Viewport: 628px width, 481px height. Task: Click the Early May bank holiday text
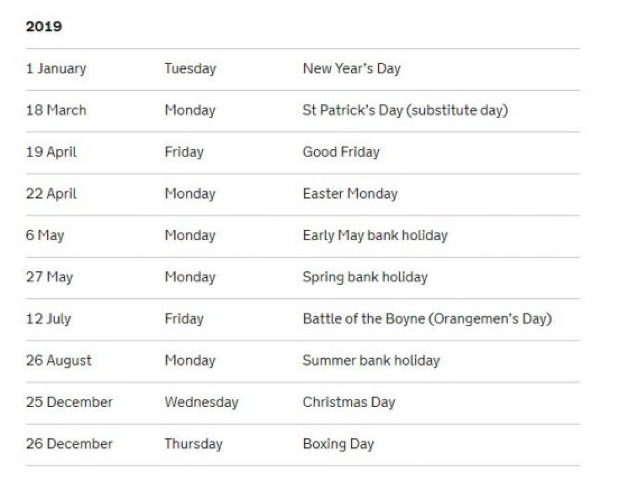(x=375, y=235)
